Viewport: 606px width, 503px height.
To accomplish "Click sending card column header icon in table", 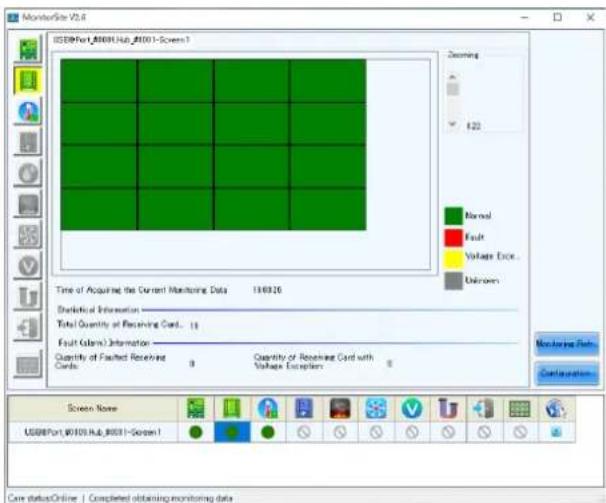I will coord(196,408).
